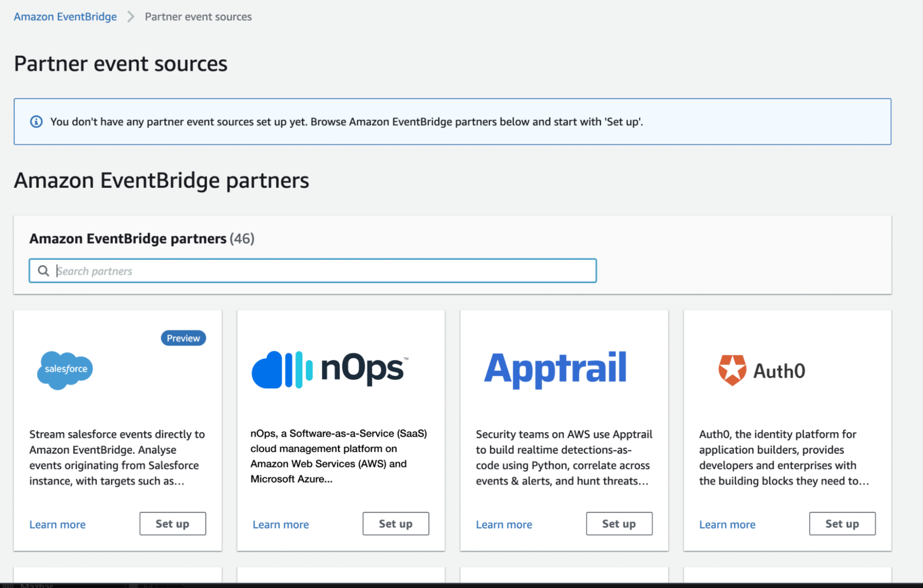Navigate to Amazon EventBridge via breadcrumb
The width and height of the screenshot is (923, 588).
[x=65, y=16]
